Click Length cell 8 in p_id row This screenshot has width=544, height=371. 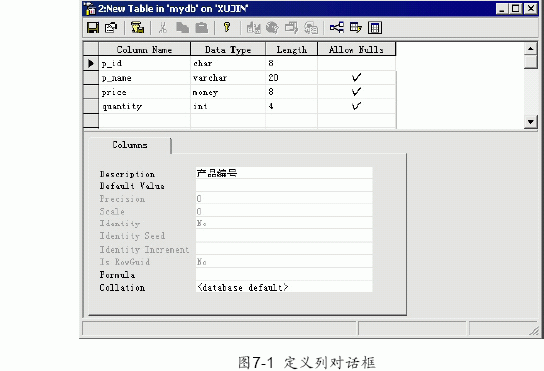[291, 63]
